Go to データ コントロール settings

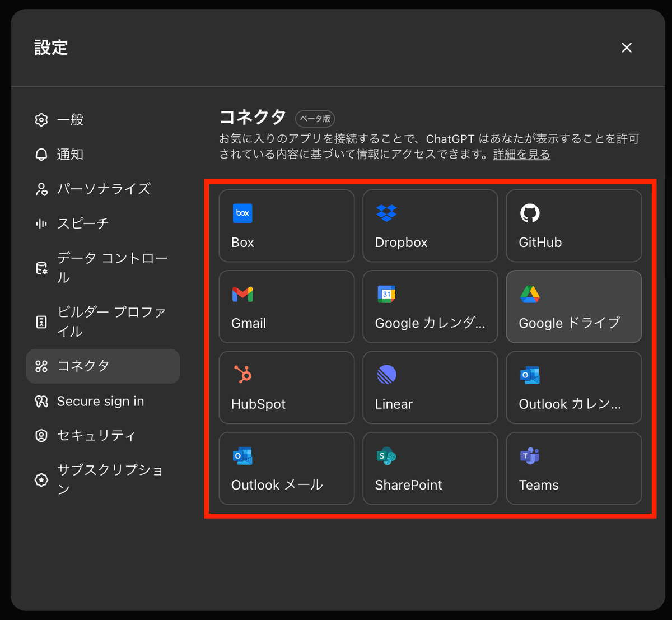point(104,267)
